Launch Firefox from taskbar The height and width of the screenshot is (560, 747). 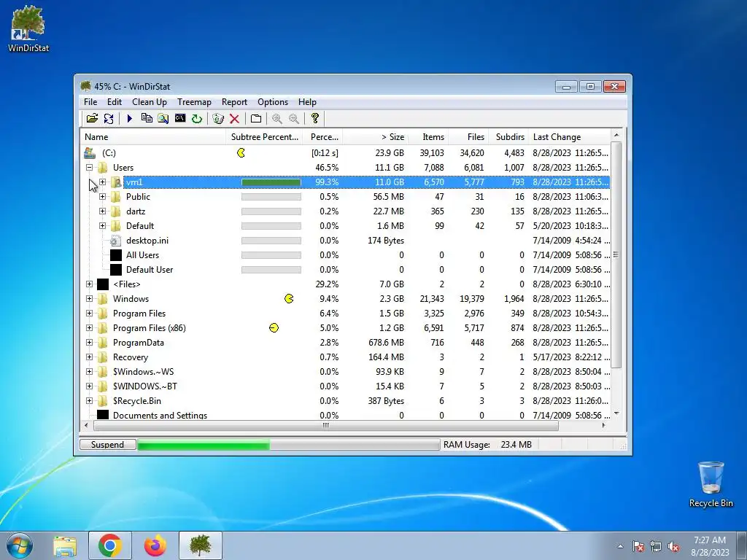pos(155,545)
